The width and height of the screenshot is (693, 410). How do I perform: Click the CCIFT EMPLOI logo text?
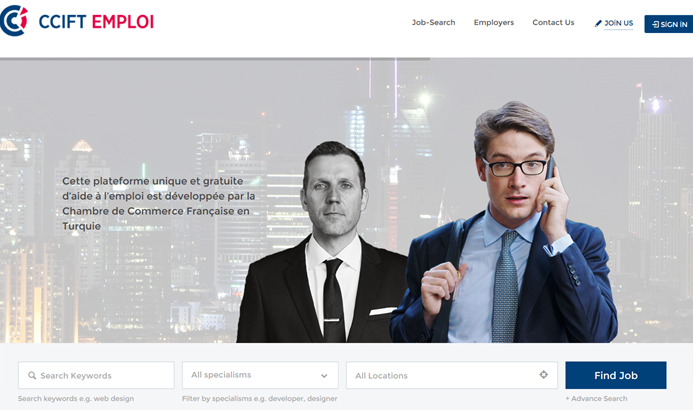point(96,22)
